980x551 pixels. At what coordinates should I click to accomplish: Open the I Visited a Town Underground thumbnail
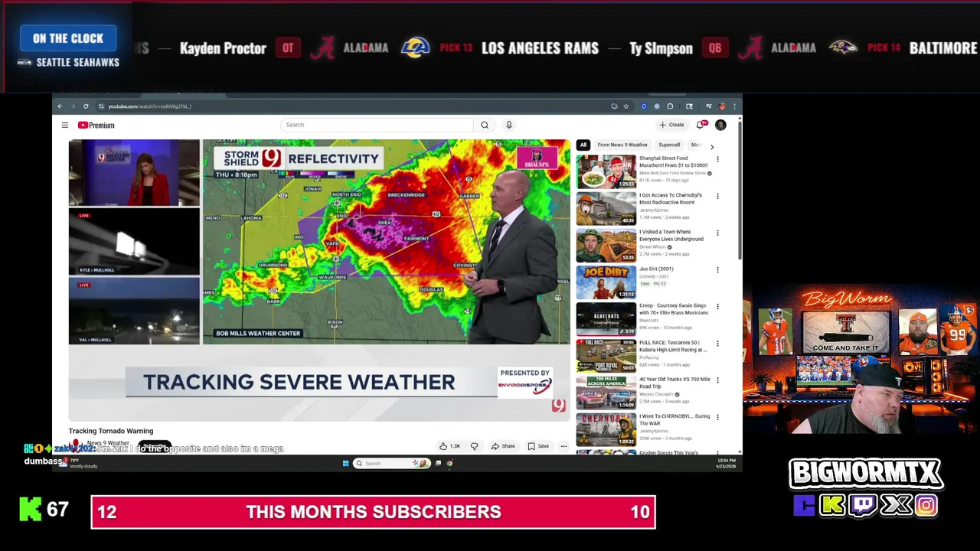pos(606,245)
